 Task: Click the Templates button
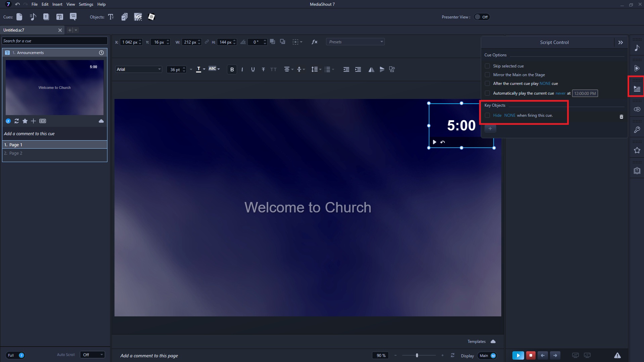(476, 342)
